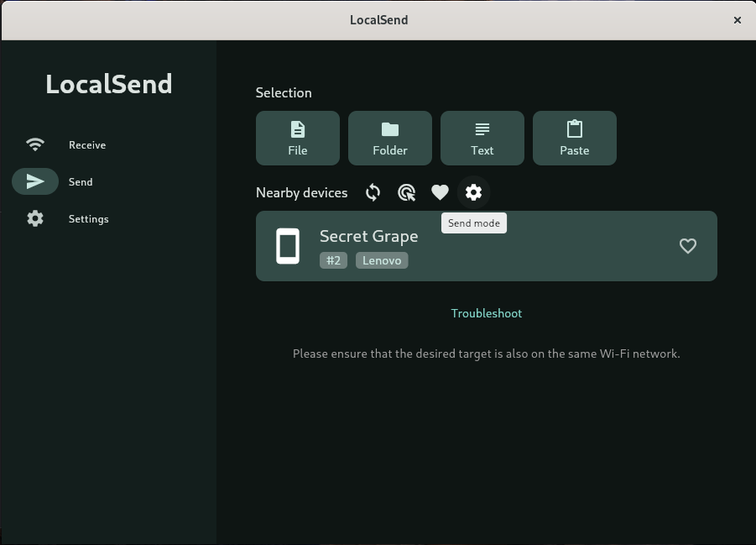Click the LocalSend sidebar logo text
This screenshot has width=756, height=545.
coord(108,84)
